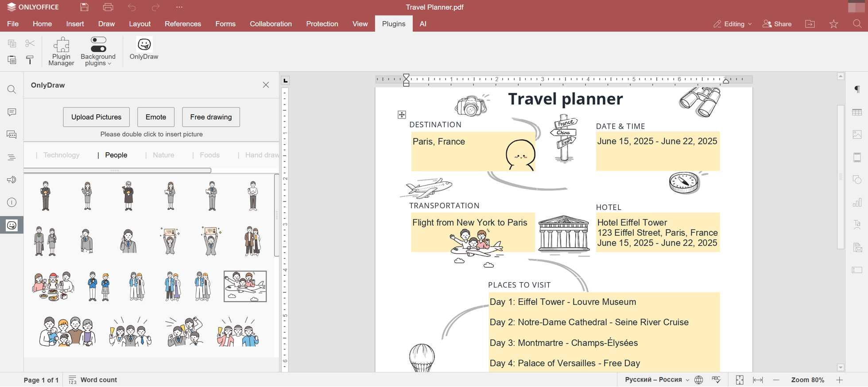
Task: Mark document as favorite star
Action: [833, 24]
